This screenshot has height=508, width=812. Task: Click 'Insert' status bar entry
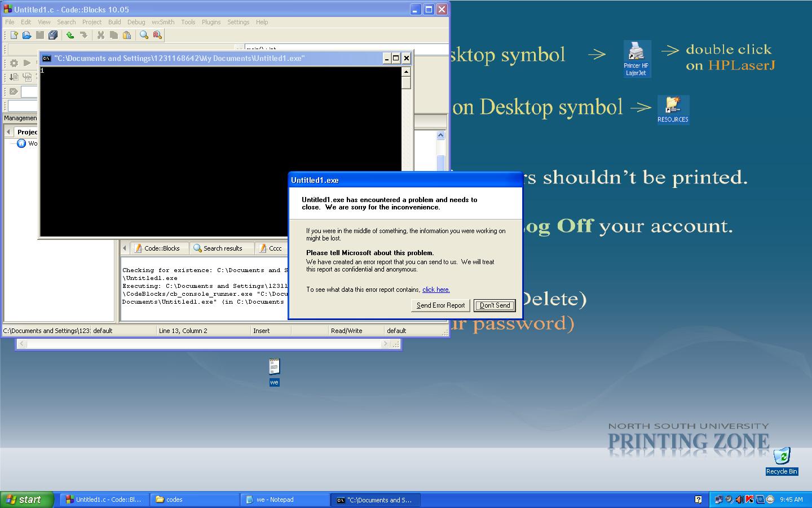click(x=261, y=331)
